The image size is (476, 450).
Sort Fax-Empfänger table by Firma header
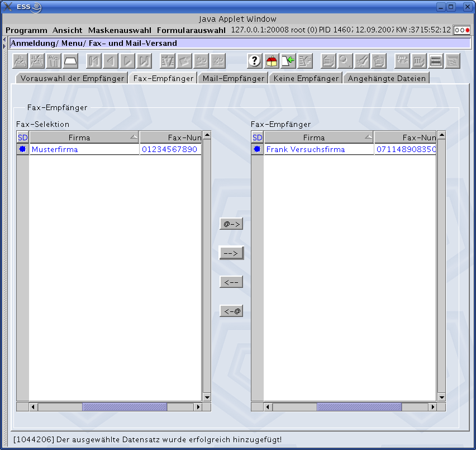click(319, 138)
